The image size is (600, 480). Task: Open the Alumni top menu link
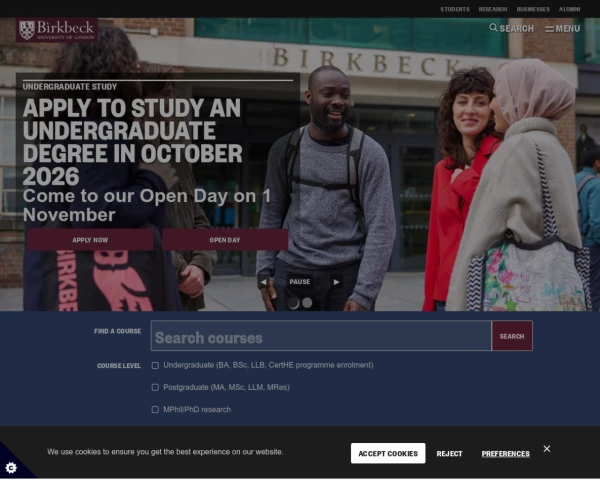(x=569, y=9)
